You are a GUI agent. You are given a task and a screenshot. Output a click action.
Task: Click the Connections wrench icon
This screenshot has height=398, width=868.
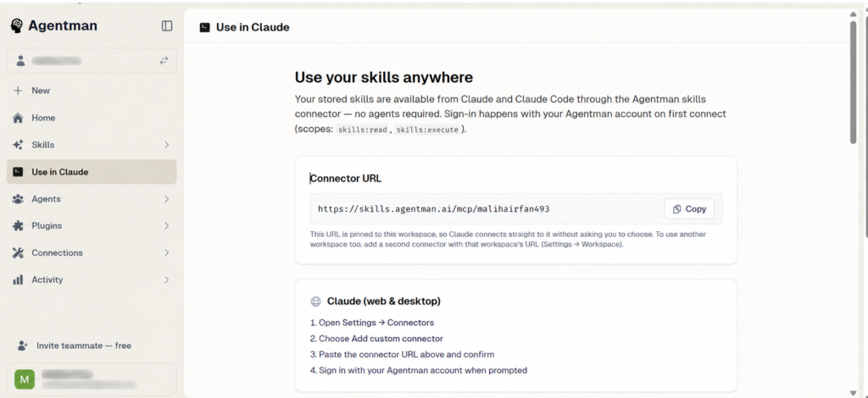coord(18,252)
